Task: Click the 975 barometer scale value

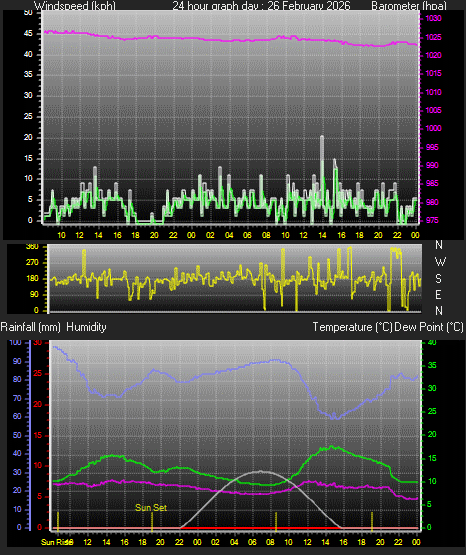Action: (432, 220)
